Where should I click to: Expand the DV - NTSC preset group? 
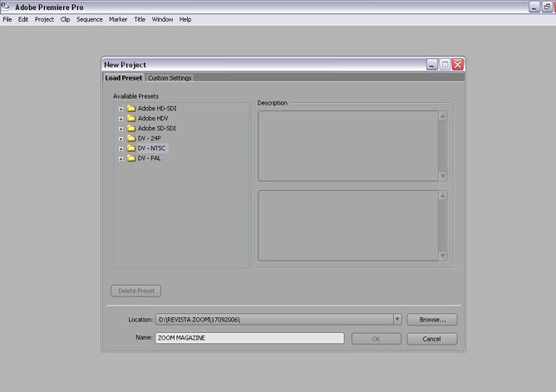[x=121, y=149]
